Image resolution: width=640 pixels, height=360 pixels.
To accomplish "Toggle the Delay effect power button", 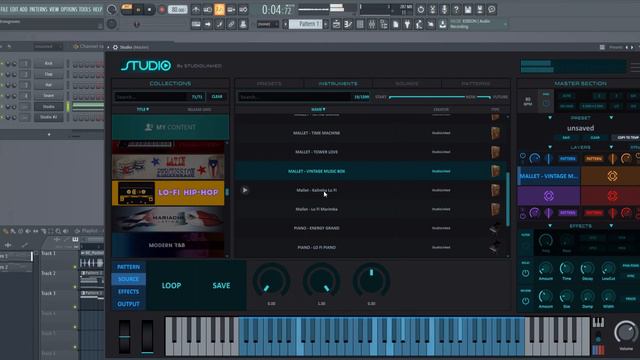I will point(526,273).
